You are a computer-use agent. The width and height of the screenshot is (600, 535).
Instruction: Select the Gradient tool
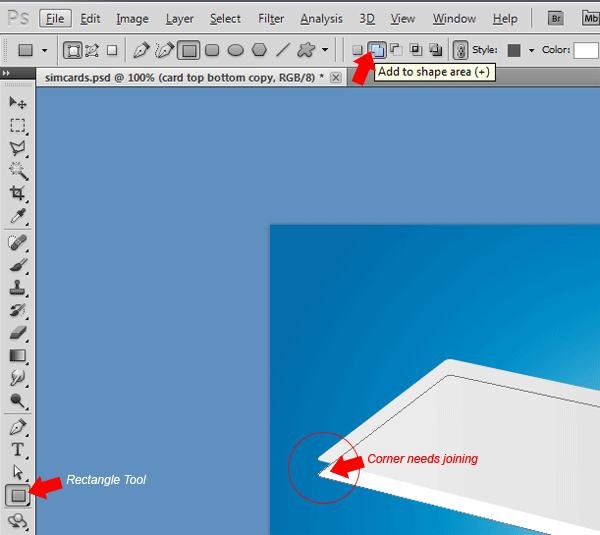point(18,356)
